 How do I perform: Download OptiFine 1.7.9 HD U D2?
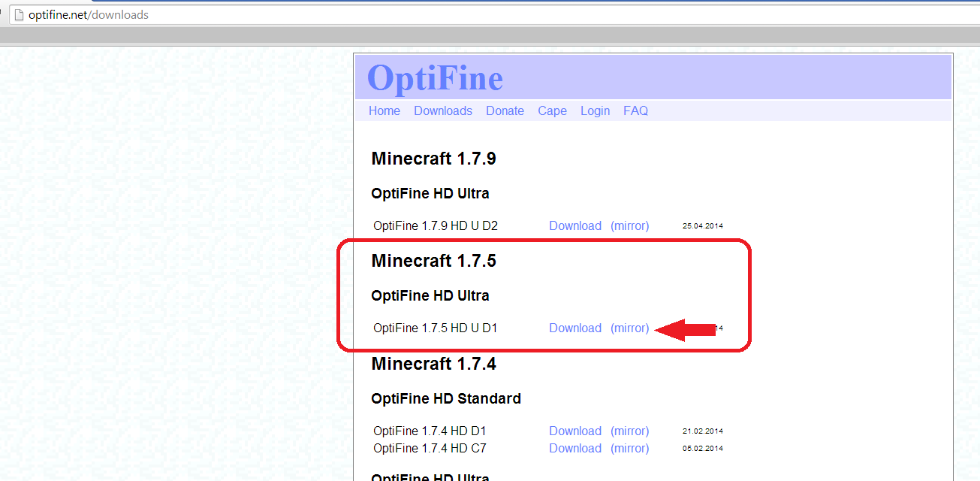tap(575, 225)
